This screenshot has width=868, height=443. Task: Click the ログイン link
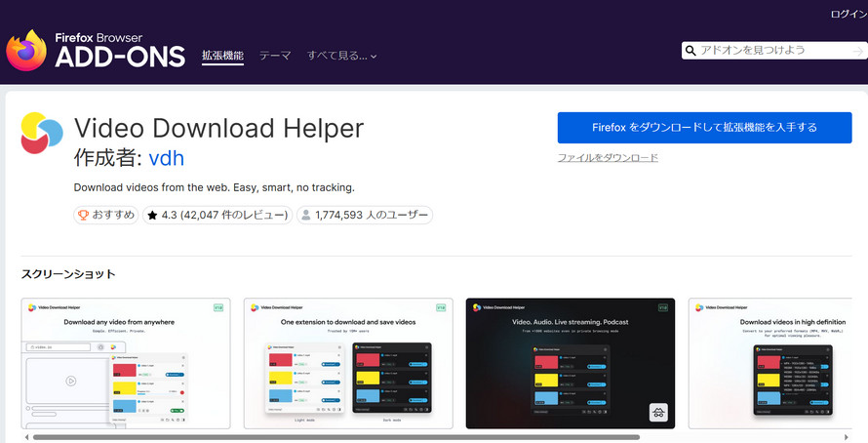[849, 14]
